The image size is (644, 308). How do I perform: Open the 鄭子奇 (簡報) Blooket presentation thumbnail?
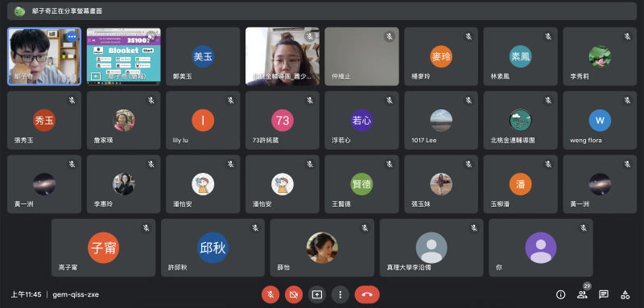click(x=124, y=56)
